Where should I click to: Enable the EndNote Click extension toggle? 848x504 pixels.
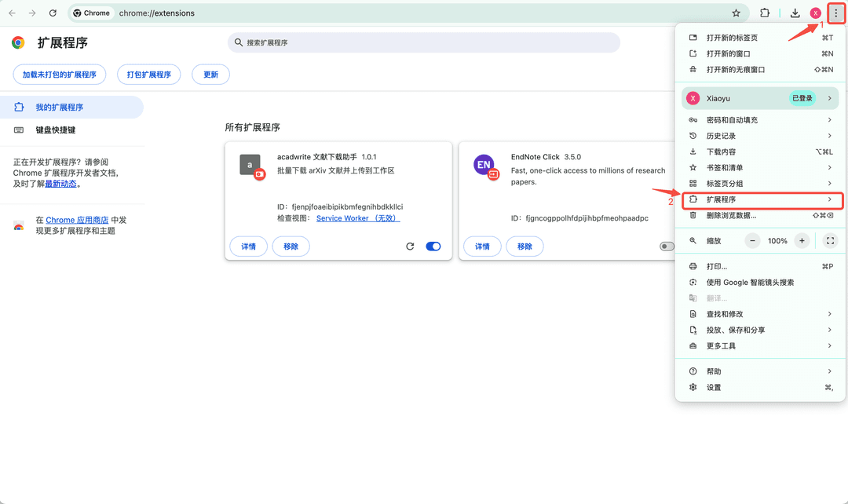pos(667,247)
